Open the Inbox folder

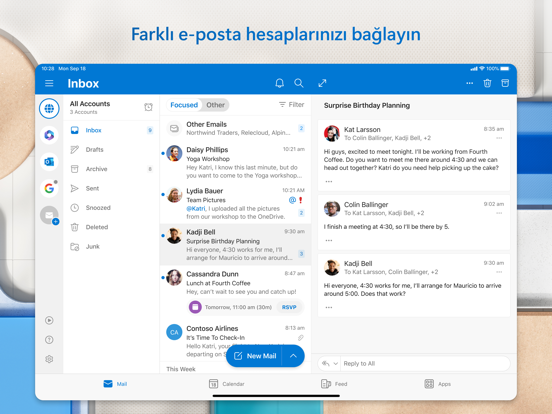[x=111, y=130]
